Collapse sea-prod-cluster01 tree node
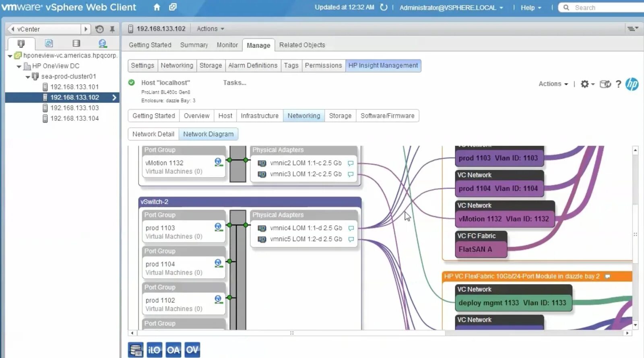The height and width of the screenshot is (358, 644). click(x=28, y=77)
